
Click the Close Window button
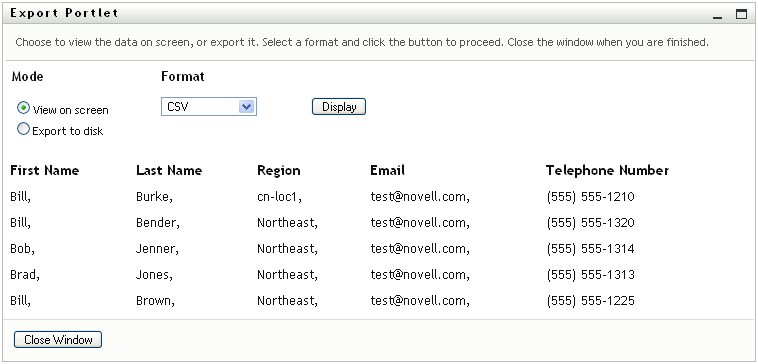click(x=58, y=340)
